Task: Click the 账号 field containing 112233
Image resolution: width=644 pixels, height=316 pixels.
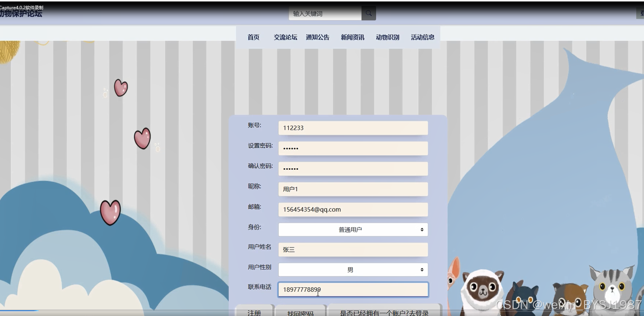Action: coord(353,128)
